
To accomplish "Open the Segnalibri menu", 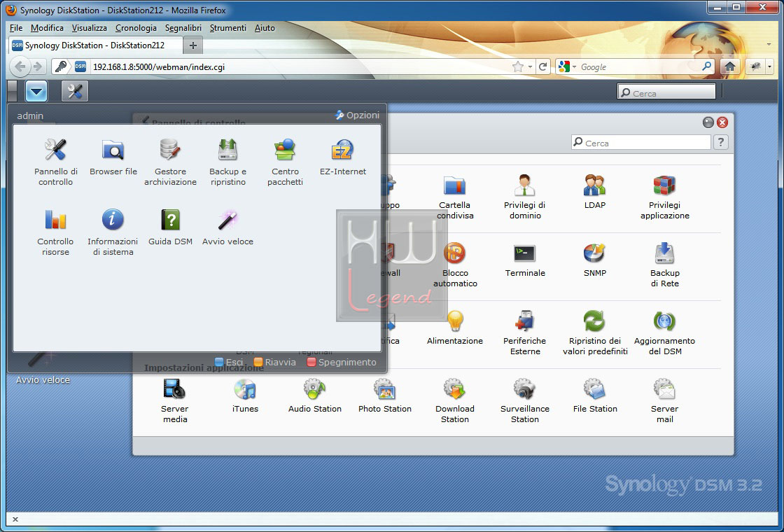I will pos(183,28).
